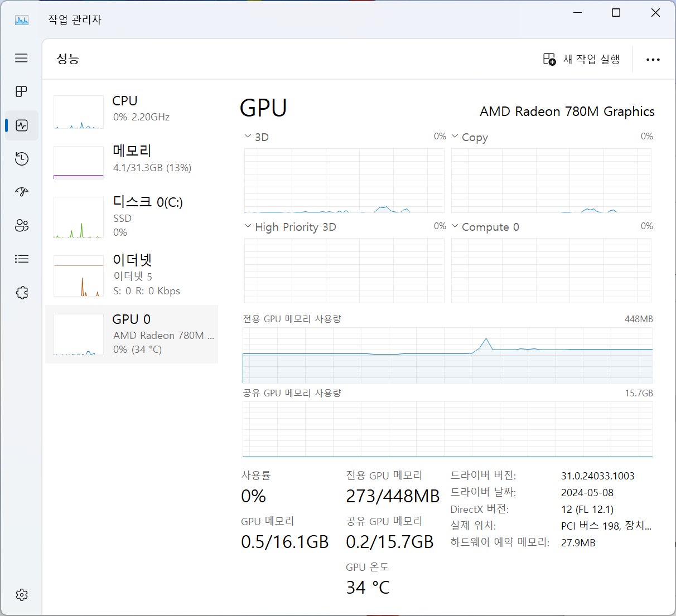Click the reserved memory value 27.9MB
Screen dimensions: 676x616
point(578,543)
